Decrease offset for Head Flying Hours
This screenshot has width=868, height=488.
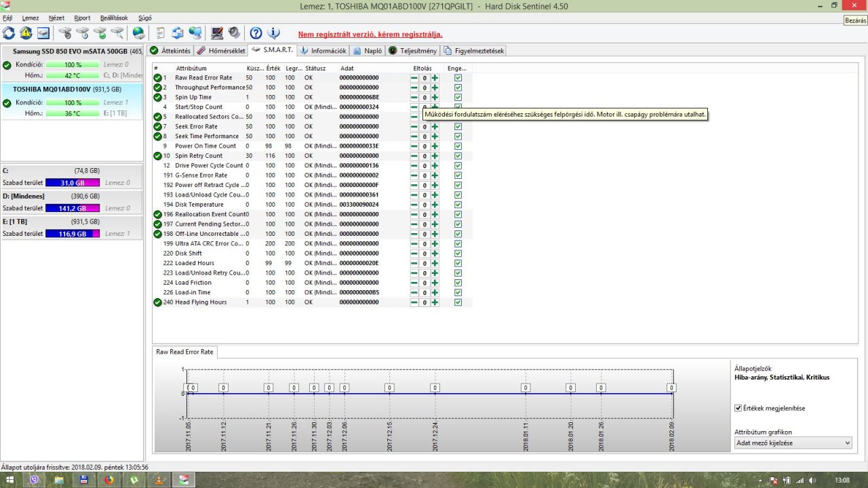(x=414, y=302)
